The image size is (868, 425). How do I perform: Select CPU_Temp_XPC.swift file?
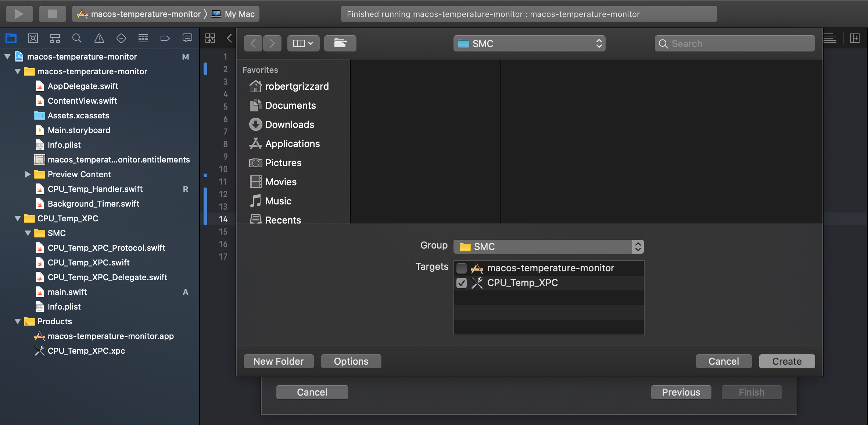point(82,262)
